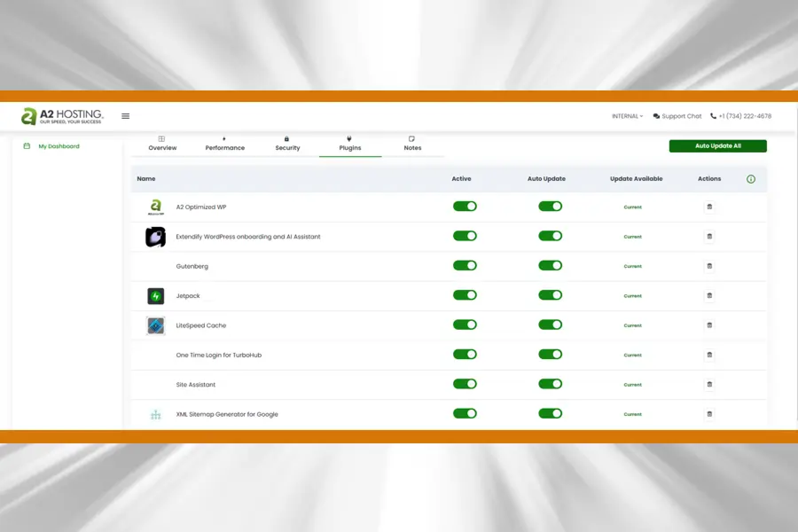Click the XML Sitemap Generator plugin logo

(156, 415)
